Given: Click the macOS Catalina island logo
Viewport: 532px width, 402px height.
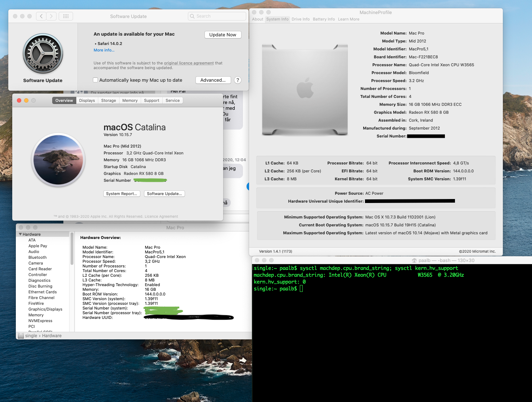Looking at the screenshot, I should (58, 160).
